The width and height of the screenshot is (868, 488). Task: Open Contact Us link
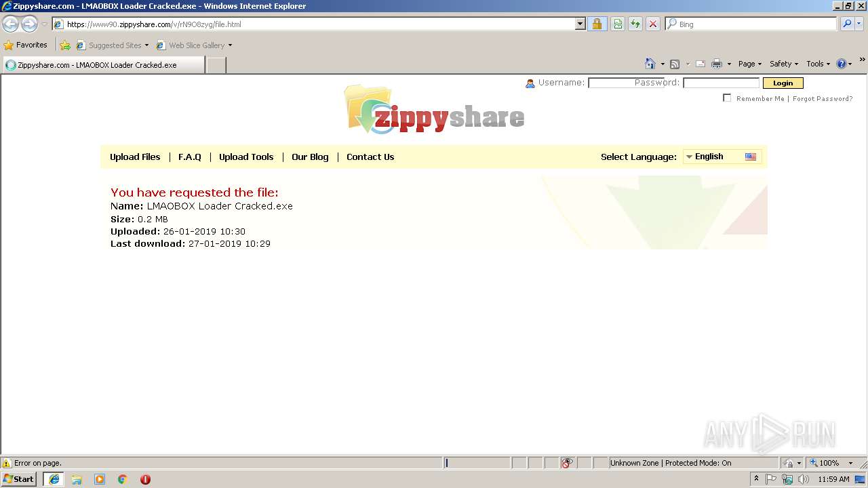[x=370, y=157]
